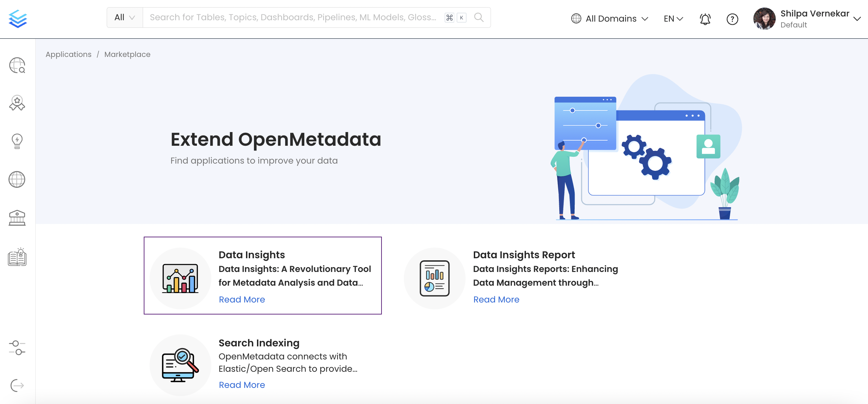
Task: Select the Marketplace breadcrumb item
Action: (x=127, y=54)
